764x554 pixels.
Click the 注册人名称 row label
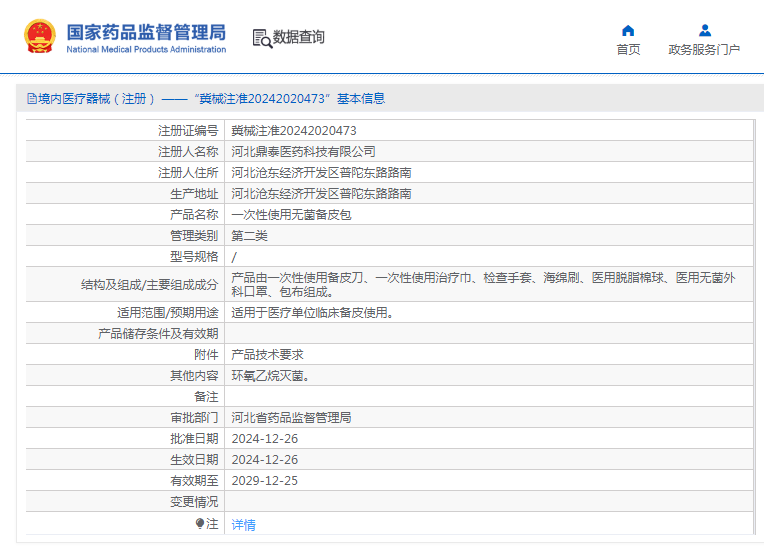click(188, 152)
